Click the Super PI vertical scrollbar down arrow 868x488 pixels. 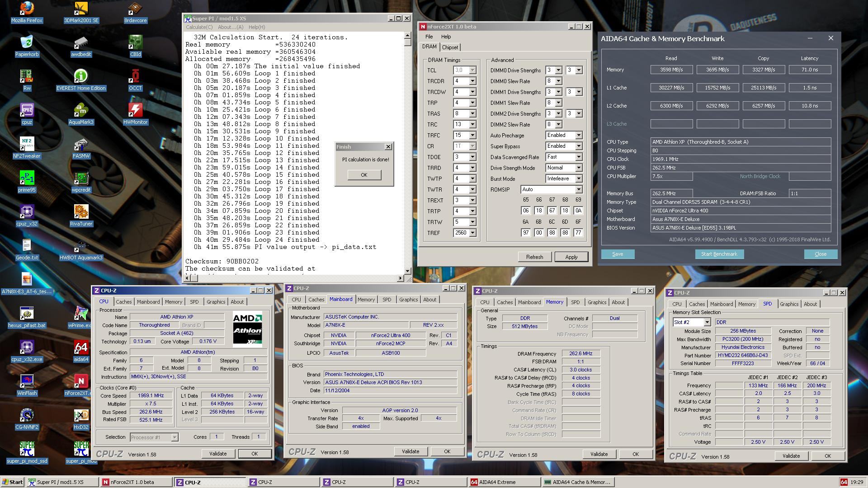tap(407, 271)
